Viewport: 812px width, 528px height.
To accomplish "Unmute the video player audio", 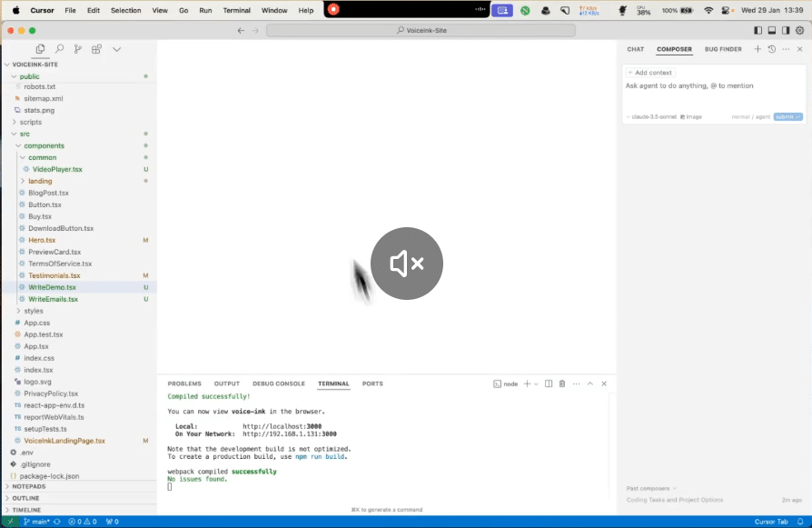I will point(406,263).
